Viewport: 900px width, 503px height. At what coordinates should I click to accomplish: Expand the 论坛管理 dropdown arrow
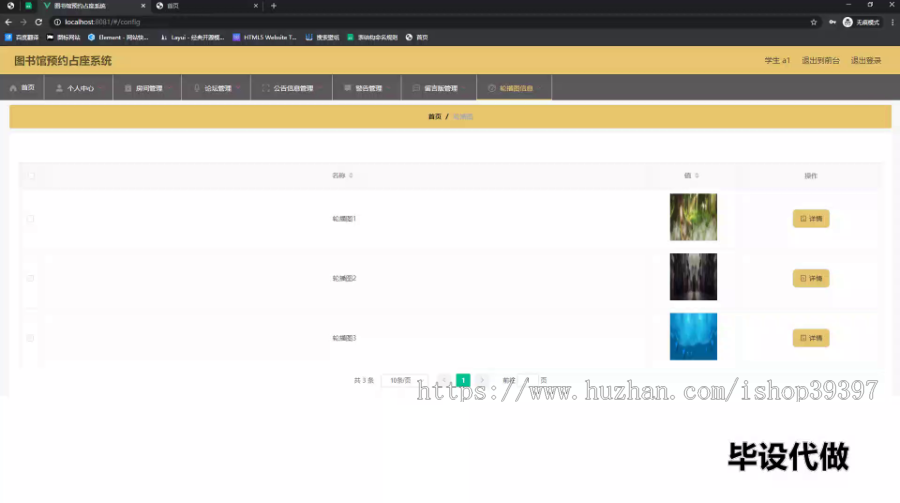(238, 88)
